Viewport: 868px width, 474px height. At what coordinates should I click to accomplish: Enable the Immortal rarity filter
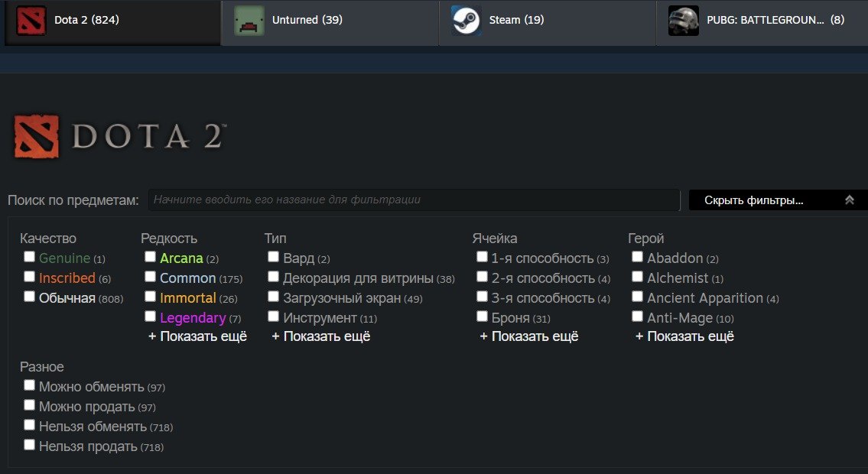(150, 297)
